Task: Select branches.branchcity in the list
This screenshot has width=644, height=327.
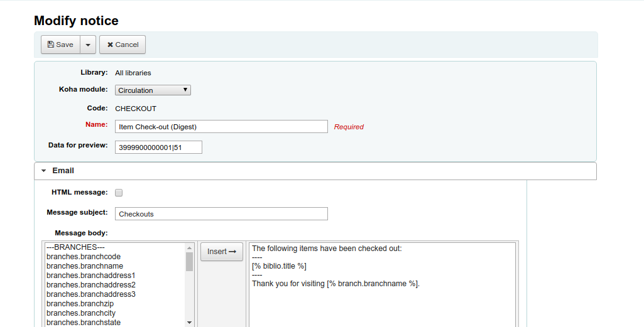Action: (81, 313)
